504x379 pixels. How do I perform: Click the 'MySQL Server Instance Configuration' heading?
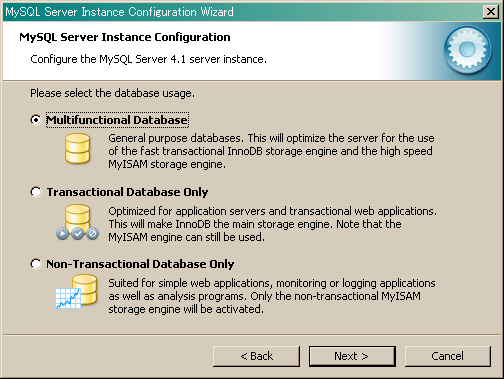125,37
